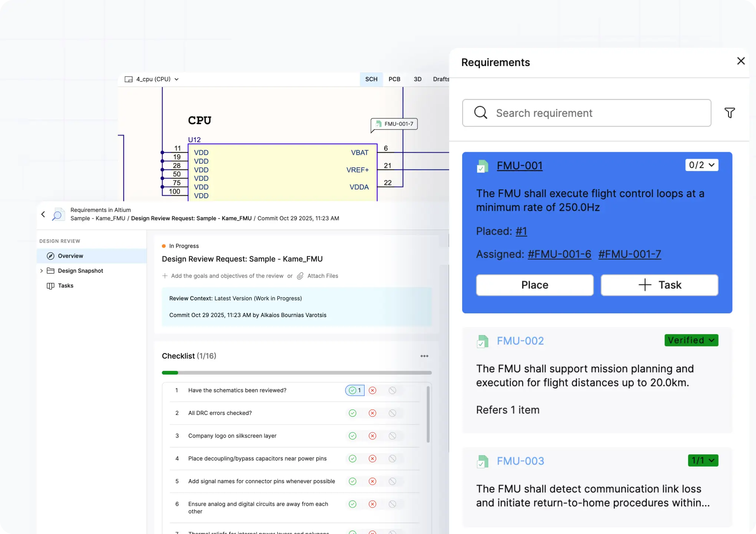Click the paperclip Attach Files icon
This screenshot has height=534, width=756.
tap(300, 276)
